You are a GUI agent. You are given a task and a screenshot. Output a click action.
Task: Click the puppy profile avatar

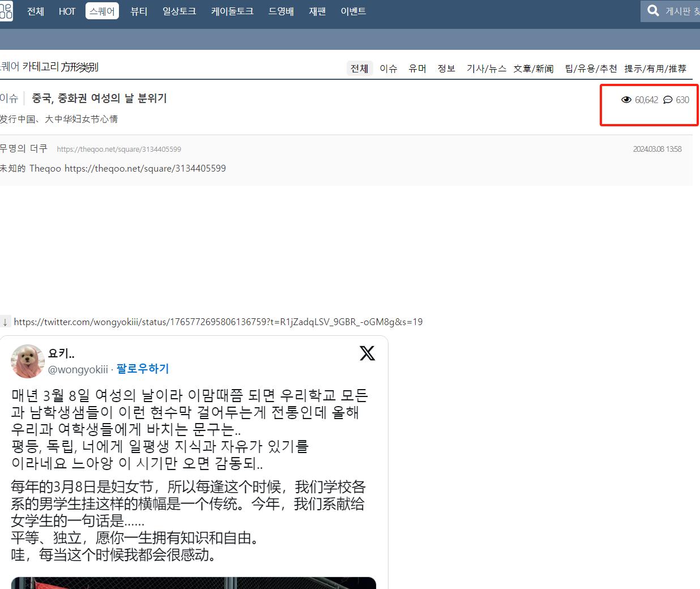click(28, 361)
